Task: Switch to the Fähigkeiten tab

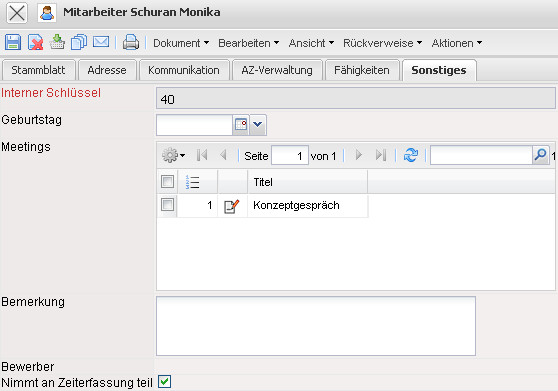Action: pyautogui.click(x=362, y=70)
